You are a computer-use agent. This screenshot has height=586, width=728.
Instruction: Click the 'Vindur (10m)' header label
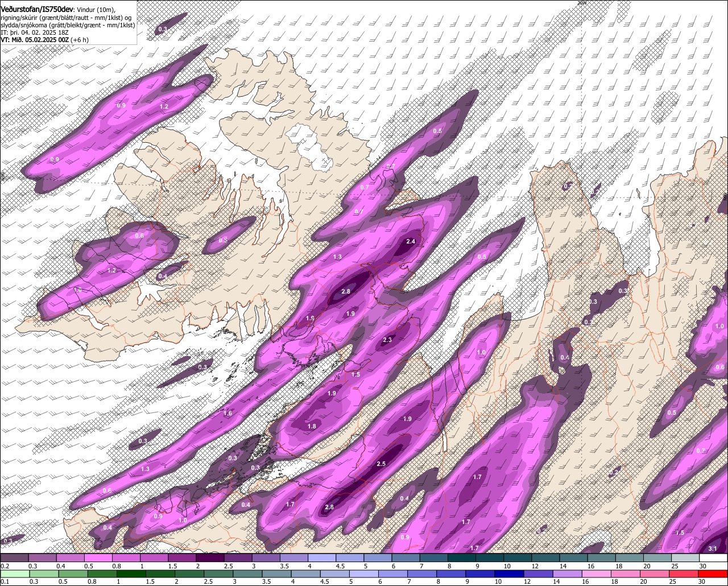[95, 10]
